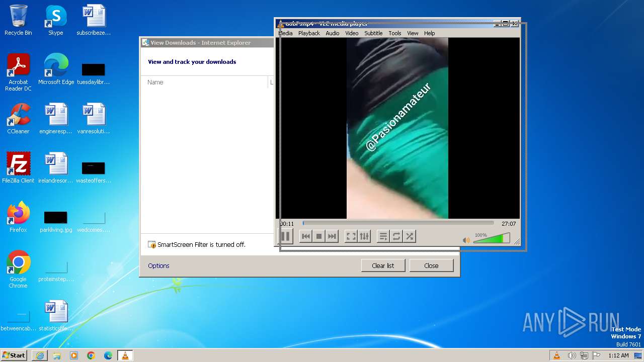The height and width of the screenshot is (362, 644).
Task: Skip to previous media in VLC
Action: [x=305, y=236]
